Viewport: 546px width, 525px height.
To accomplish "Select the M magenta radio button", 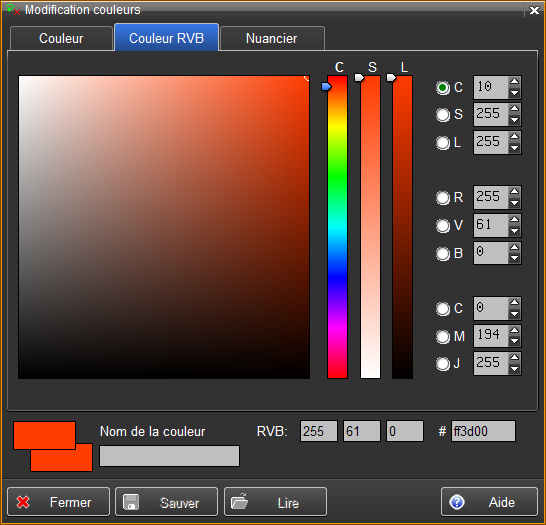I will (443, 337).
